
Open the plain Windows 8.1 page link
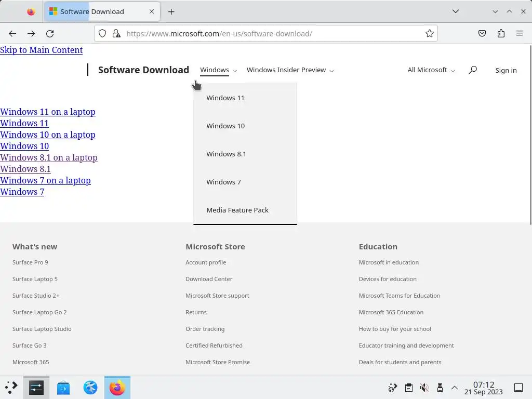click(25, 169)
